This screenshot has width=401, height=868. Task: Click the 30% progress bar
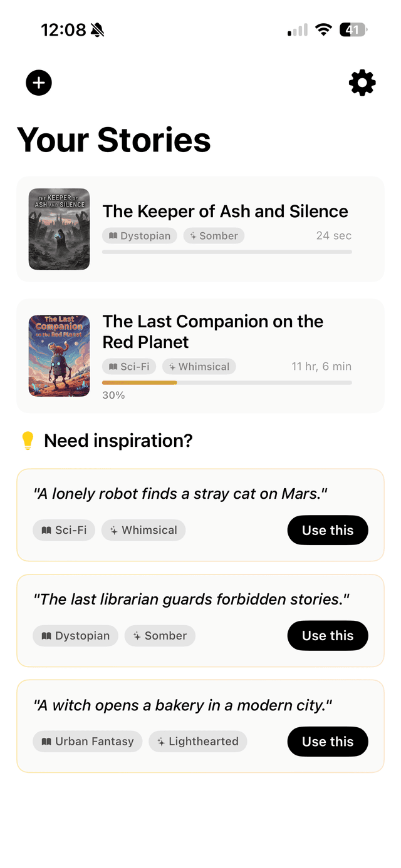[227, 382]
